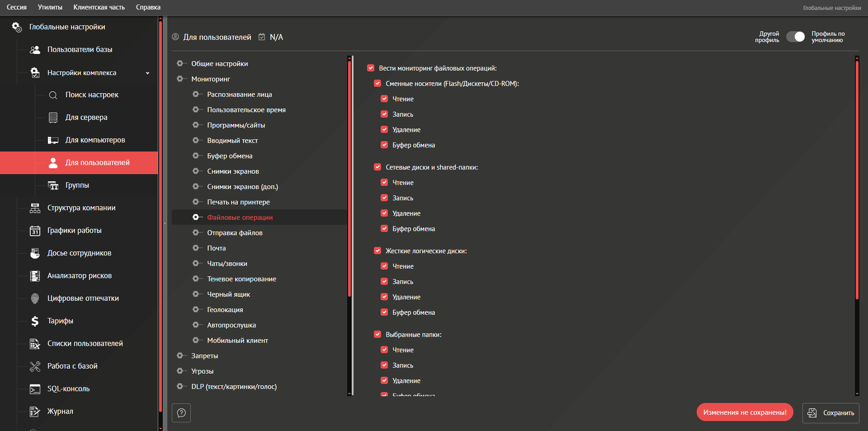Collapse the Мониторинг settings node
868x431 pixels.
180,79
